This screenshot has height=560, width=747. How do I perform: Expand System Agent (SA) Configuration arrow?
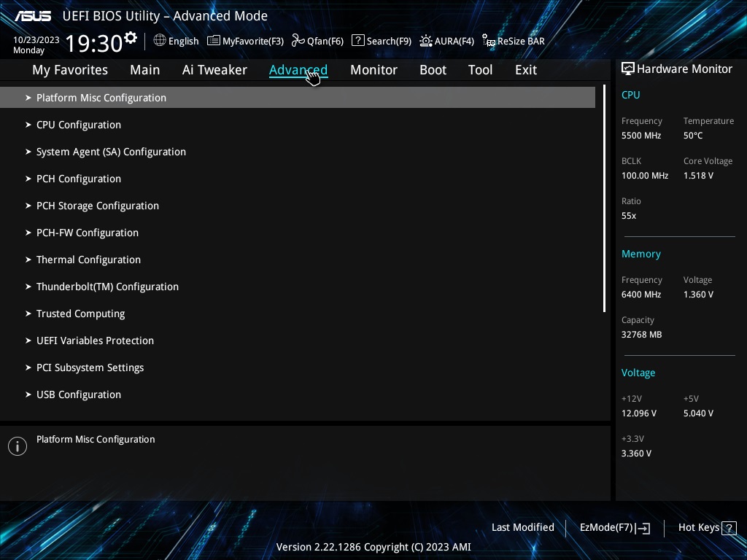click(28, 152)
